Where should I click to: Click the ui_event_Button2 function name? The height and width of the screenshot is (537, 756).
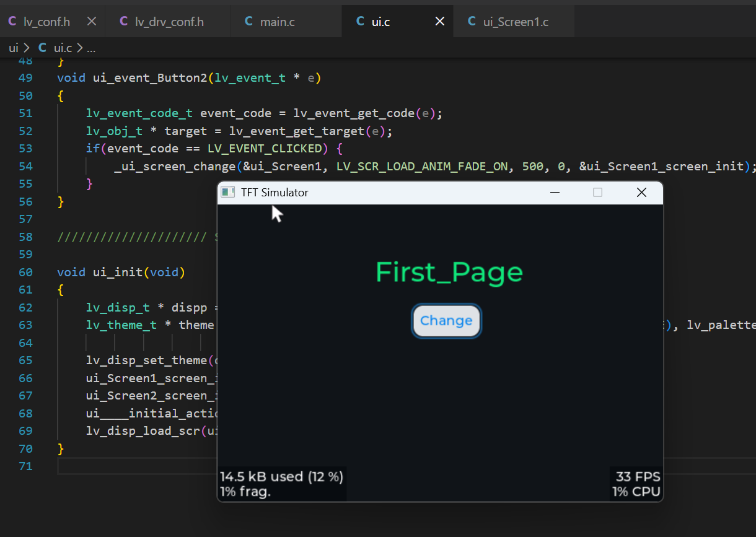(151, 78)
